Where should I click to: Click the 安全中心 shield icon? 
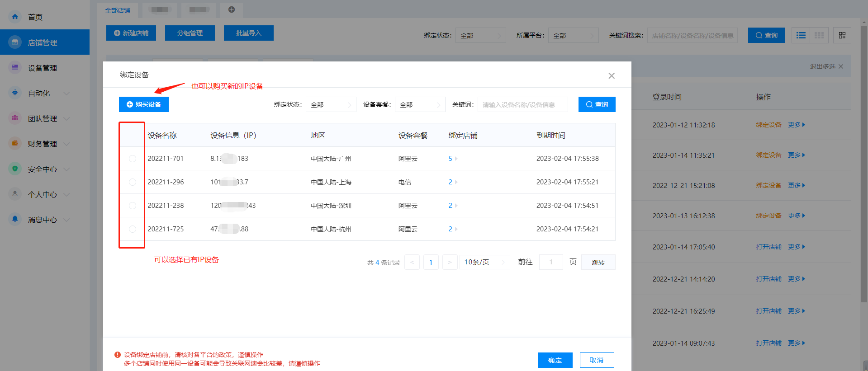[15, 169]
